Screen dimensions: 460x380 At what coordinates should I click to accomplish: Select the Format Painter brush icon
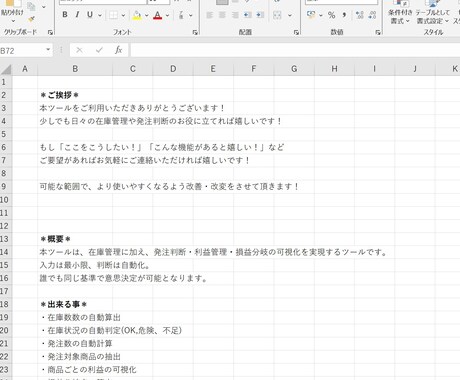click(x=31, y=20)
